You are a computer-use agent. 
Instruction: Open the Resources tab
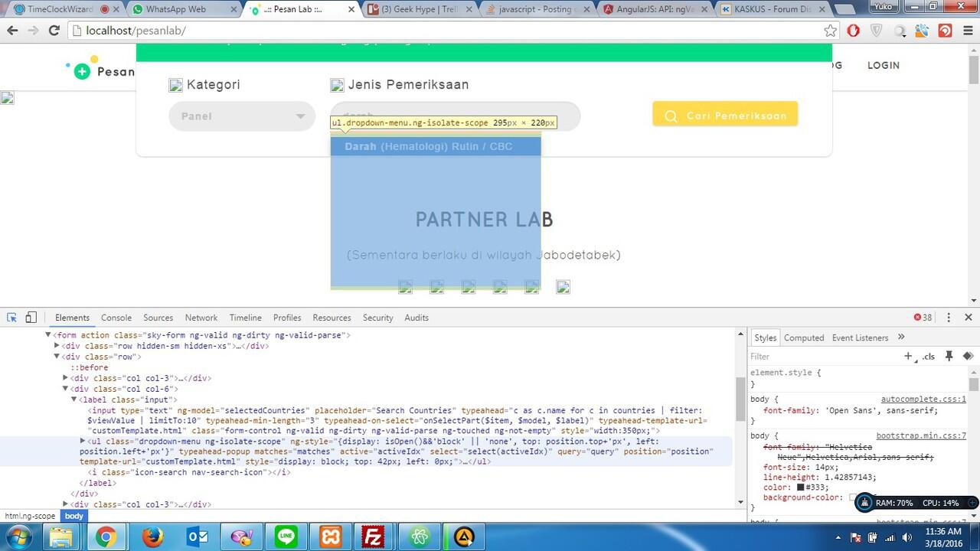click(x=332, y=318)
